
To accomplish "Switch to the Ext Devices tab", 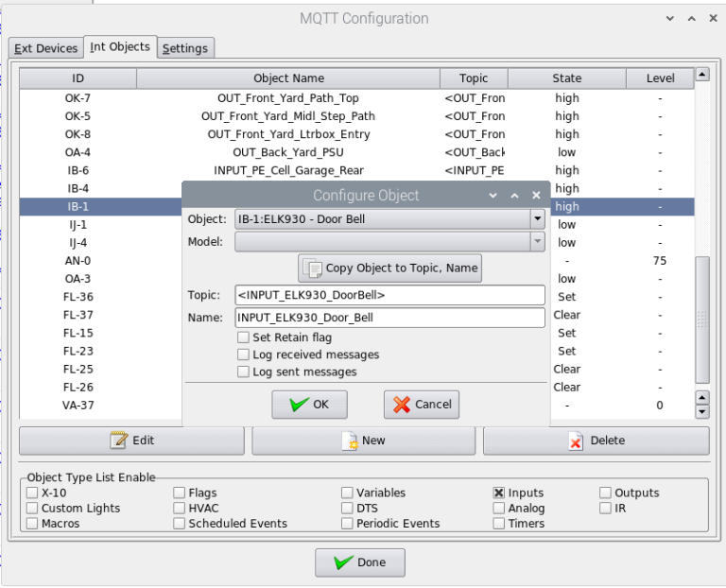I will pos(45,48).
